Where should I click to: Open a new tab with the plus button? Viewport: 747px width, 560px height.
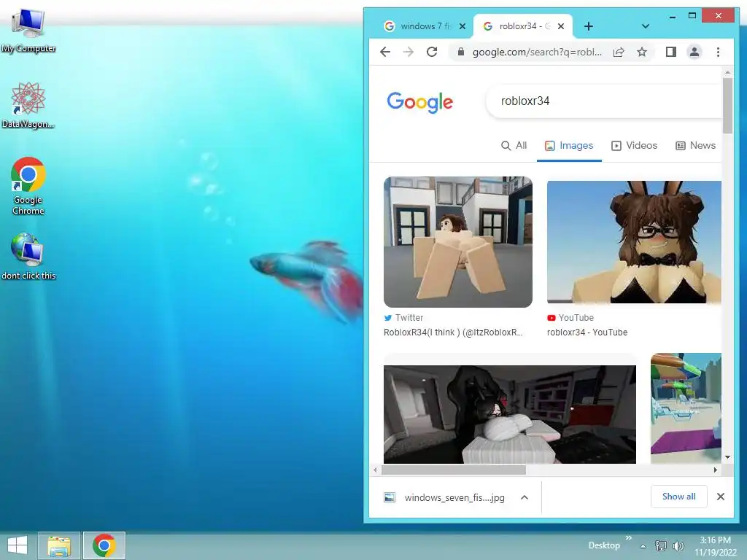[589, 26]
